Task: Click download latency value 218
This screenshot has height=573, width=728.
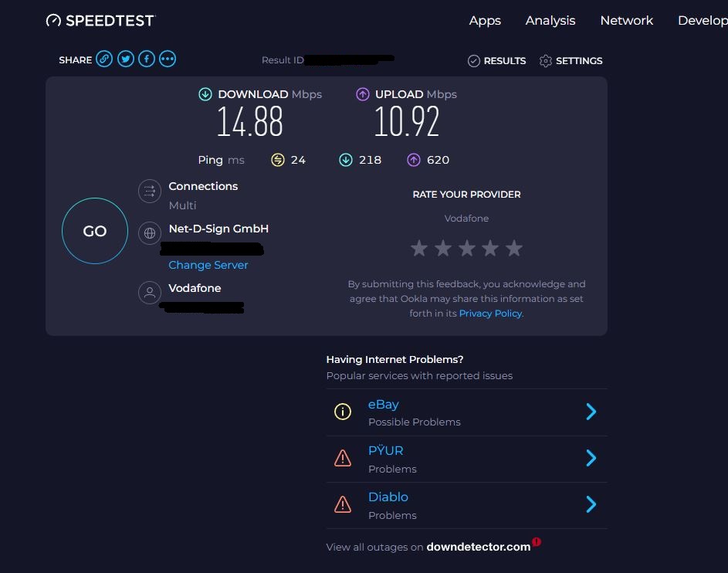Action: pyautogui.click(x=370, y=160)
